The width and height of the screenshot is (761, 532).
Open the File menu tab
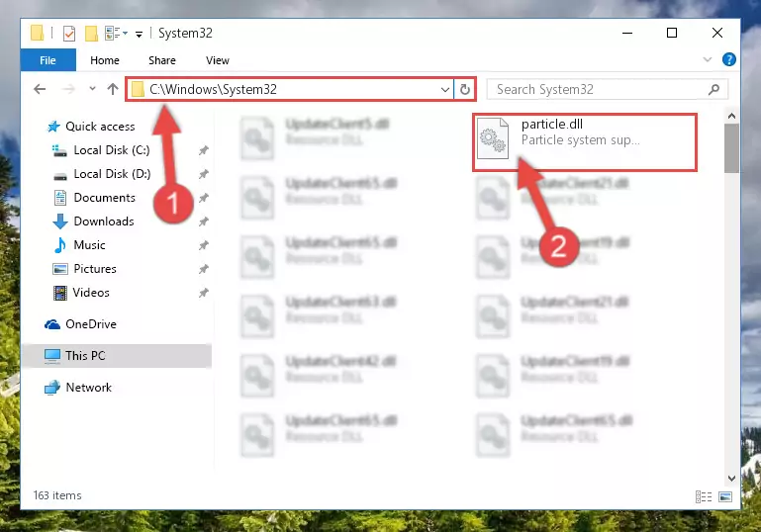[48, 60]
